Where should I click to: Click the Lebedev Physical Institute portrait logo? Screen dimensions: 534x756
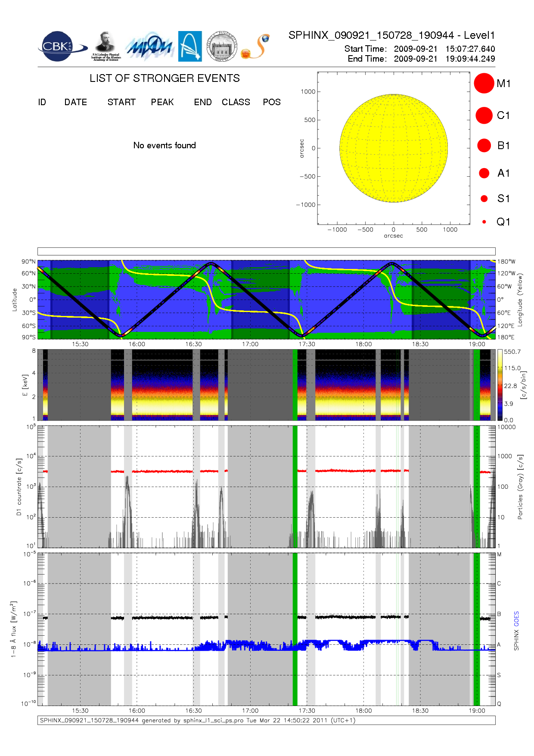[106, 47]
